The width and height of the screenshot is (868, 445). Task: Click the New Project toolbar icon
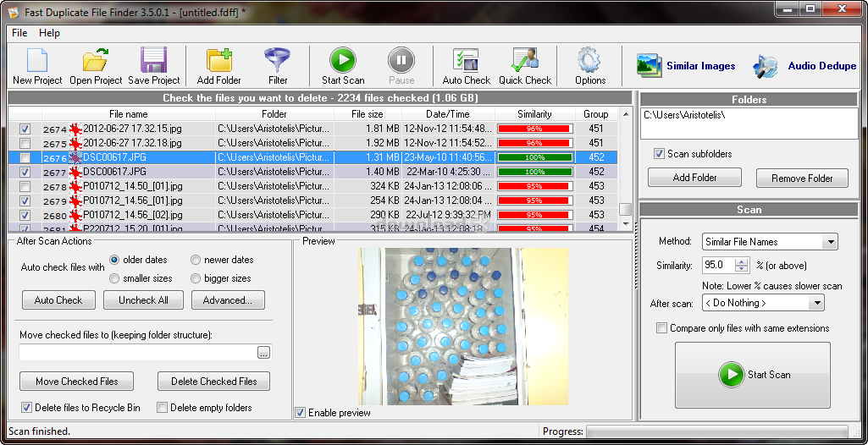coord(37,62)
